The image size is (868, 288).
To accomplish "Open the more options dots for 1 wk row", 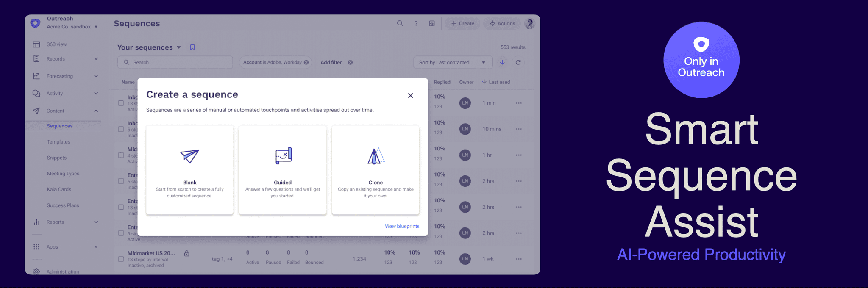I will tap(519, 259).
